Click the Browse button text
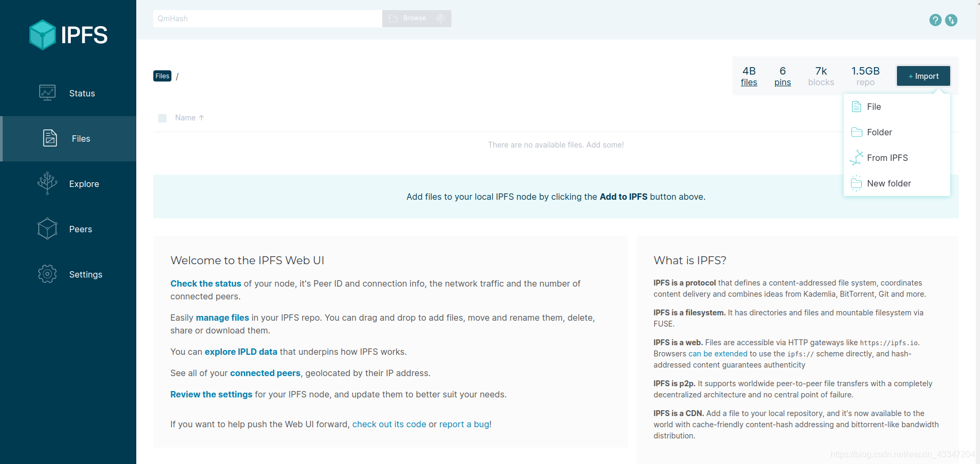Image resolution: width=980 pixels, height=464 pixels. [415, 18]
